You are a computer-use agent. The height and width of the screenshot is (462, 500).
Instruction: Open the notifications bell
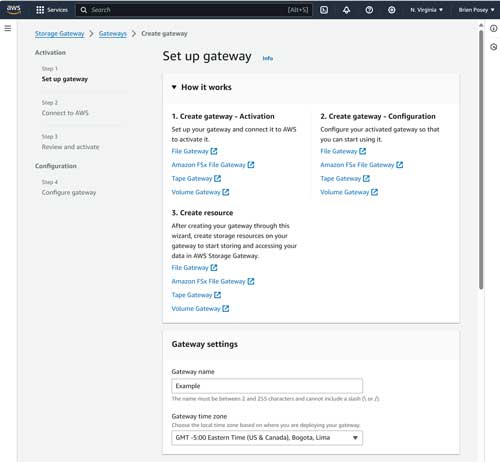(x=346, y=10)
